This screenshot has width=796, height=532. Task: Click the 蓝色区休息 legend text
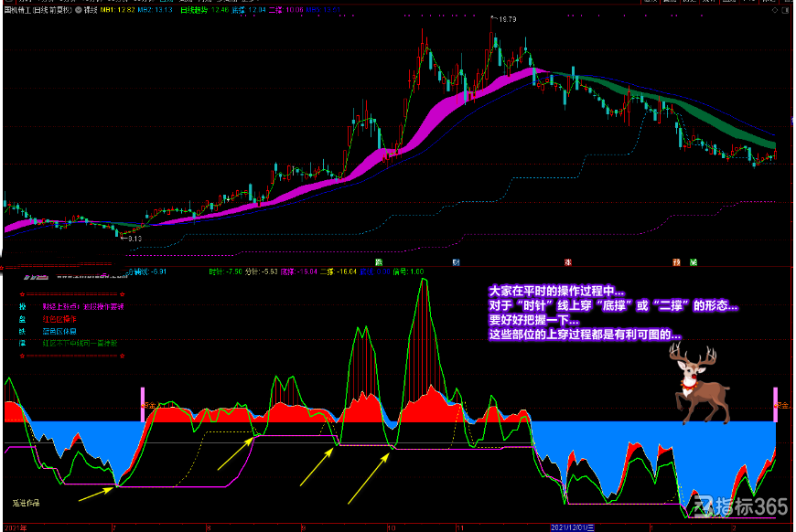(x=59, y=331)
